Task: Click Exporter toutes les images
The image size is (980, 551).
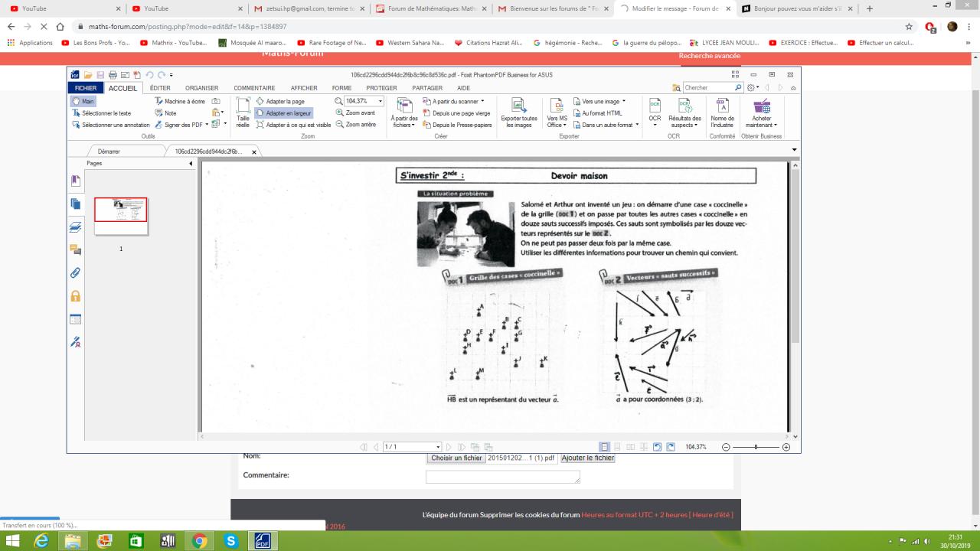Action: click(x=518, y=113)
